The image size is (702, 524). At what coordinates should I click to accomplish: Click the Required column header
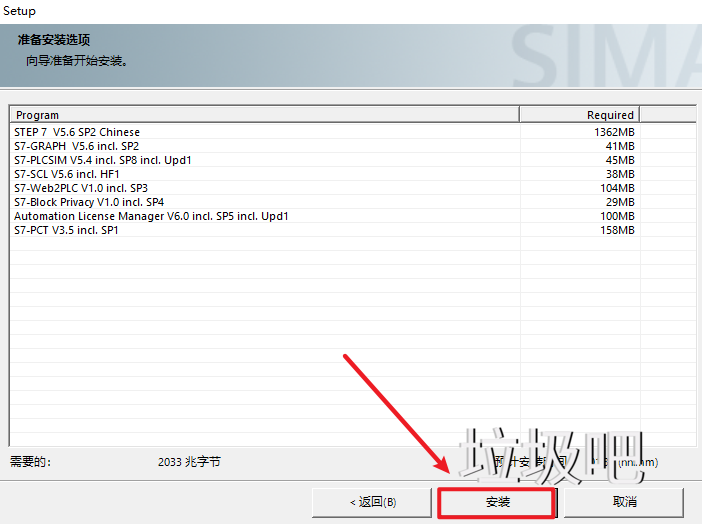pos(579,115)
